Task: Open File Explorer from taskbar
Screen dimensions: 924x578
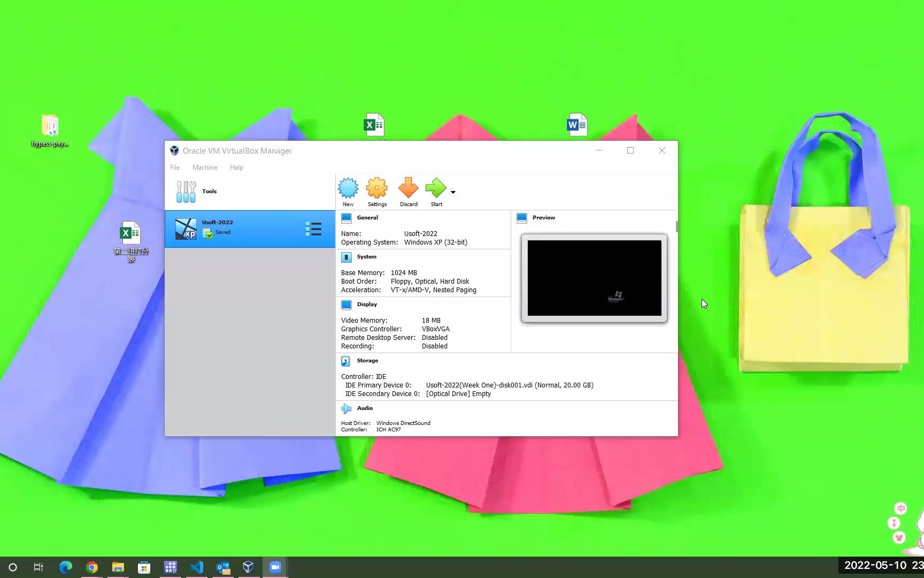Action: [118, 567]
